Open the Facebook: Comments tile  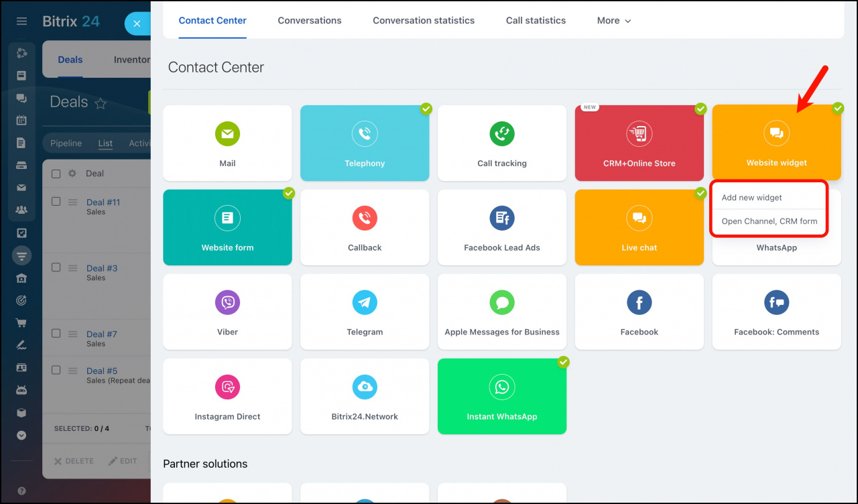[x=777, y=312]
